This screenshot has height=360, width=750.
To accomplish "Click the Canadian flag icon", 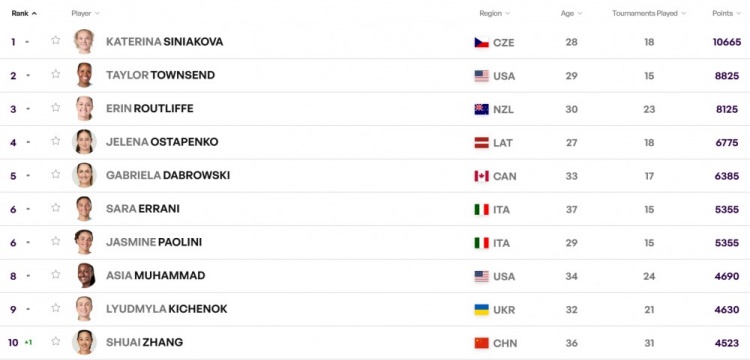I will point(482,176).
